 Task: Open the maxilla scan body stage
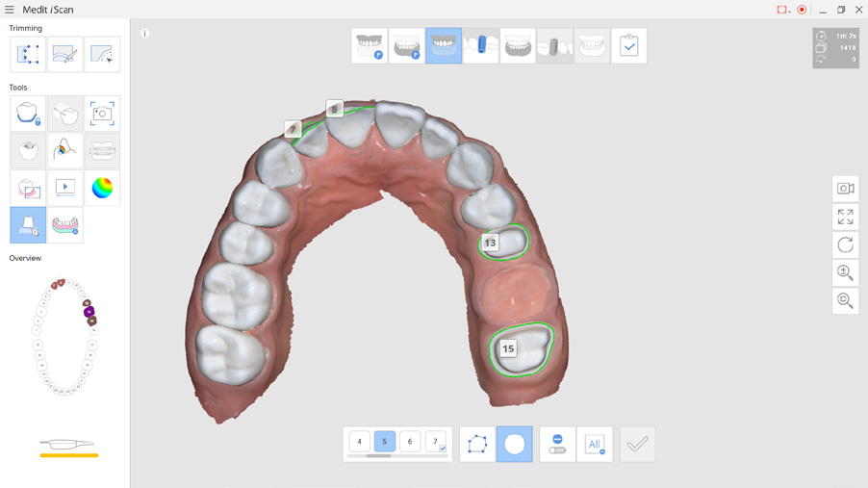(480, 46)
